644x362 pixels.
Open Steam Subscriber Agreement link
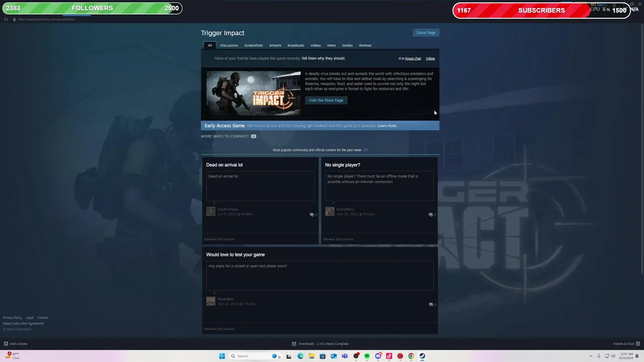click(23, 323)
